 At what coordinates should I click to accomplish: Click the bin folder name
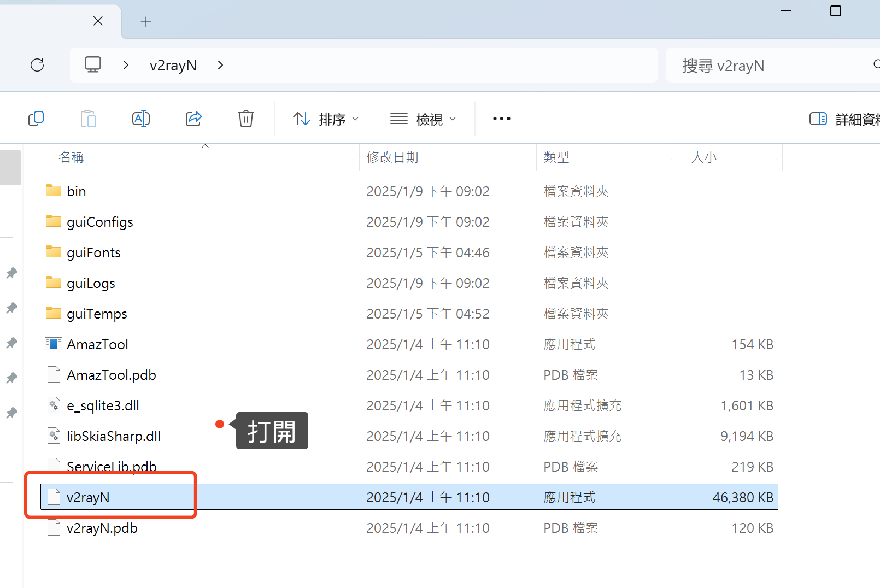(x=77, y=191)
